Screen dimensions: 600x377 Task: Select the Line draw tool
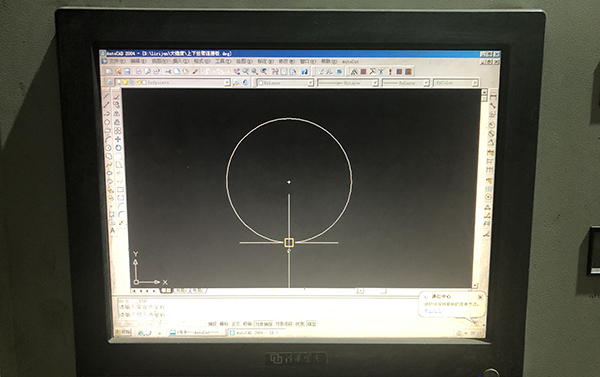pos(107,96)
